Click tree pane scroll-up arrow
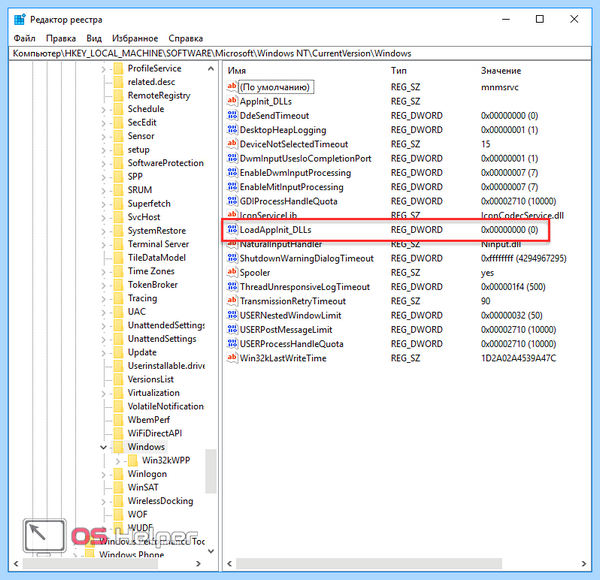 211,69
